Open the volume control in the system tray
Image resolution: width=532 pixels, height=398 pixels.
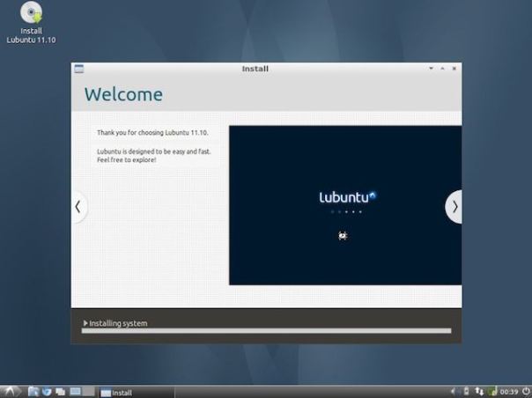pos(454,392)
